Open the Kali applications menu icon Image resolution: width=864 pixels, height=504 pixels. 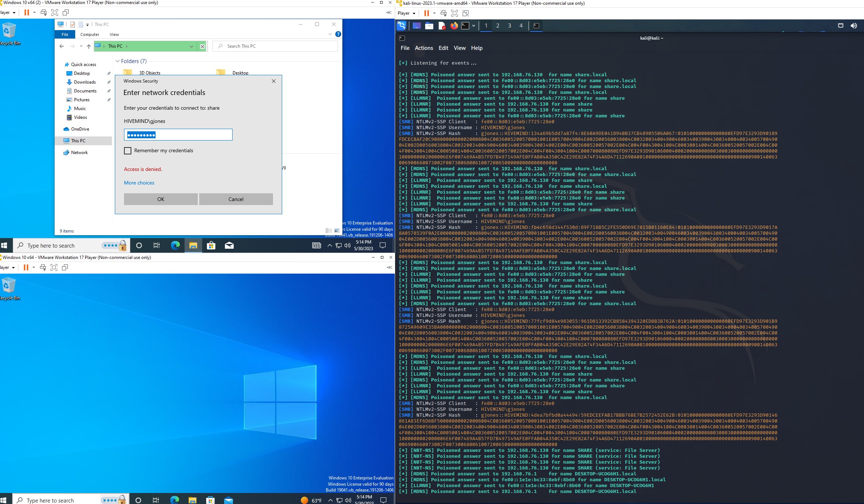coord(402,25)
